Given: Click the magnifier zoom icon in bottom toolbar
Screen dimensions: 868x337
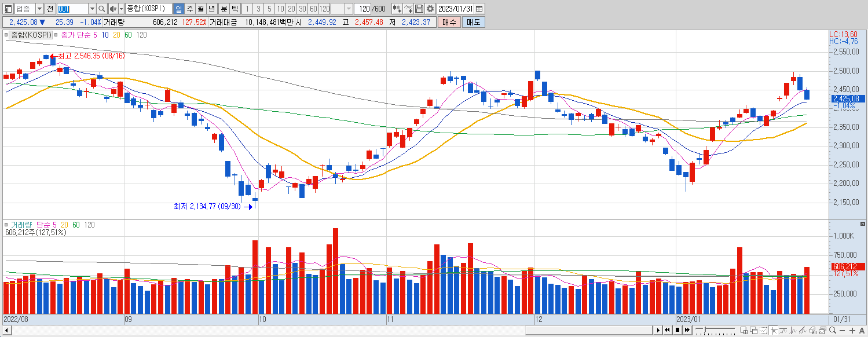Looking at the screenshot, I should [832, 331].
